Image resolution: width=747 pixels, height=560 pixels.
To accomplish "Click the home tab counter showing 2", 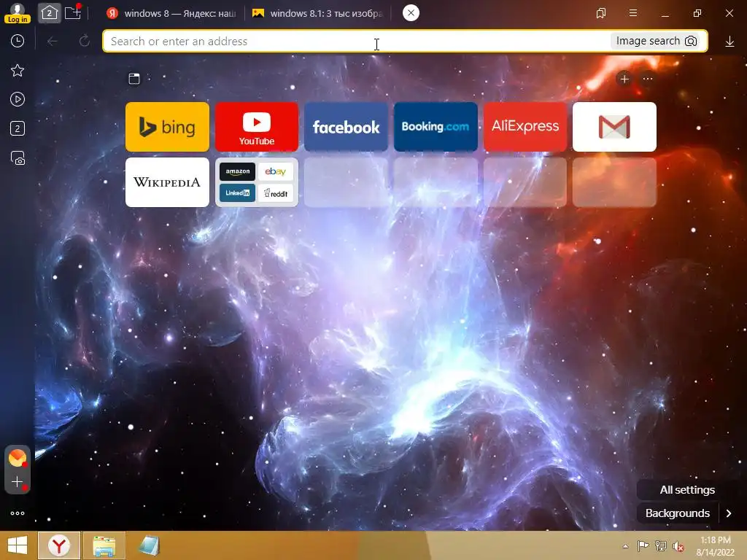I will click(x=49, y=13).
